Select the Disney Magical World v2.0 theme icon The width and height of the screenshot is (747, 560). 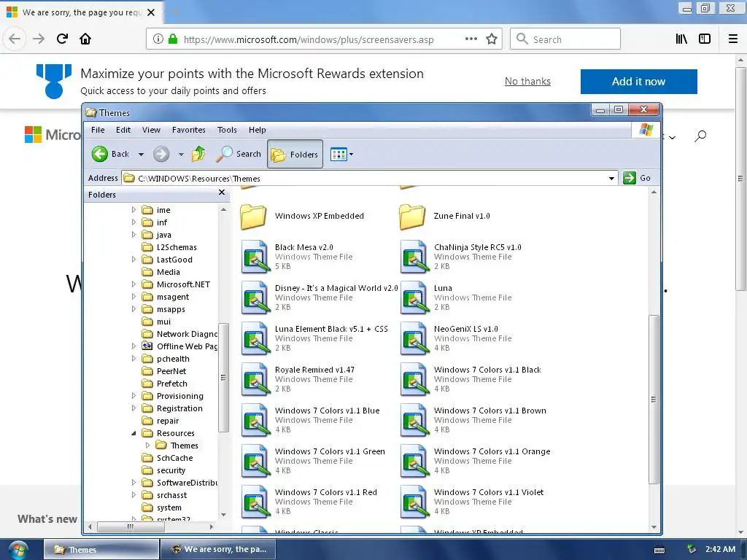(x=255, y=297)
